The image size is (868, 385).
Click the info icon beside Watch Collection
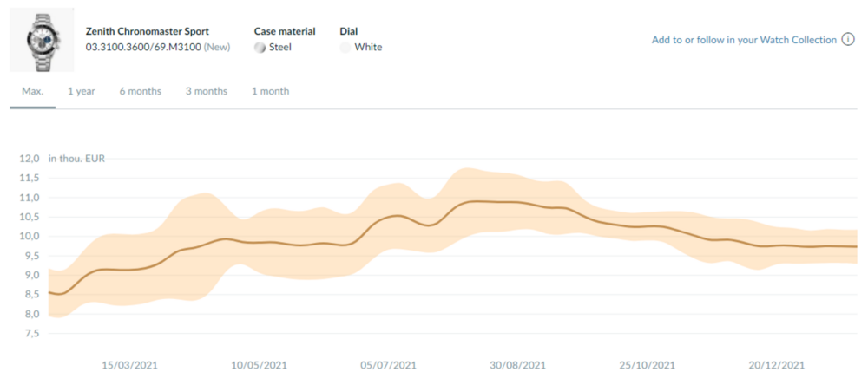pyautogui.click(x=849, y=40)
